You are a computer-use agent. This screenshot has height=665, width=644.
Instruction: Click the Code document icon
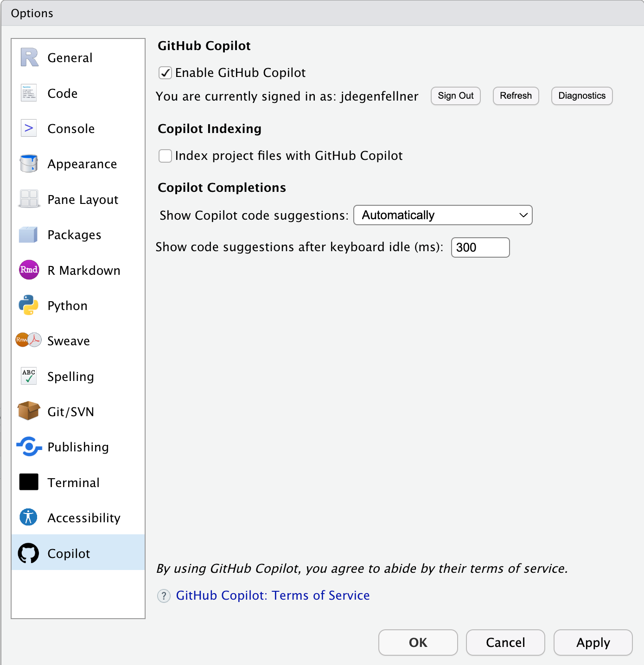(29, 93)
